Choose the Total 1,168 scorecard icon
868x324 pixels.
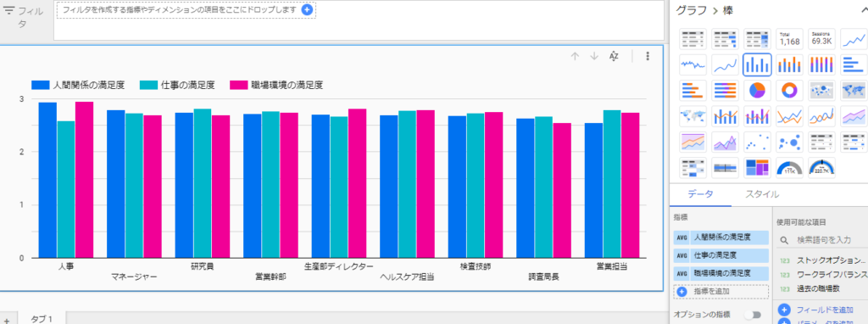[789, 39]
